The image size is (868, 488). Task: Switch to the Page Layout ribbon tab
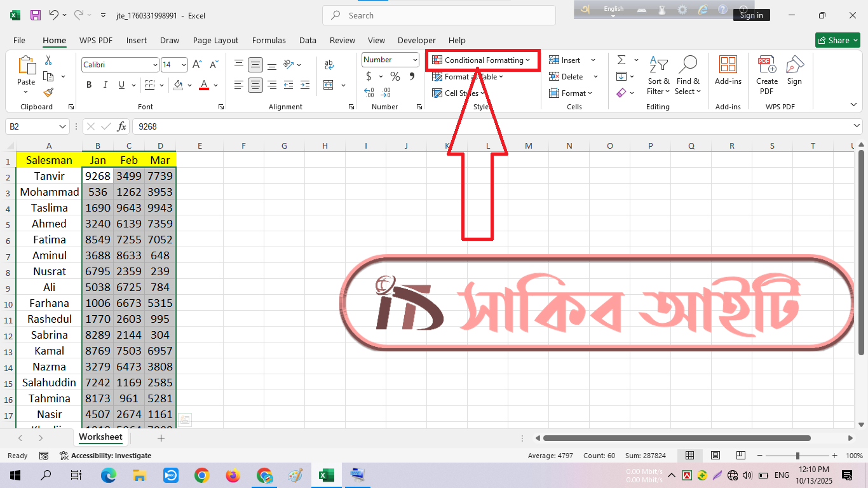point(215,40)
